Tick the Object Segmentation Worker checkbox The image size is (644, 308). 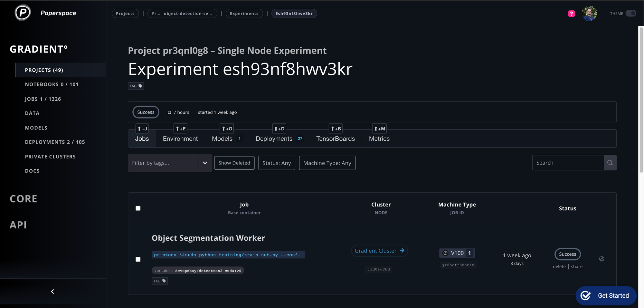[x=138, y=259]
